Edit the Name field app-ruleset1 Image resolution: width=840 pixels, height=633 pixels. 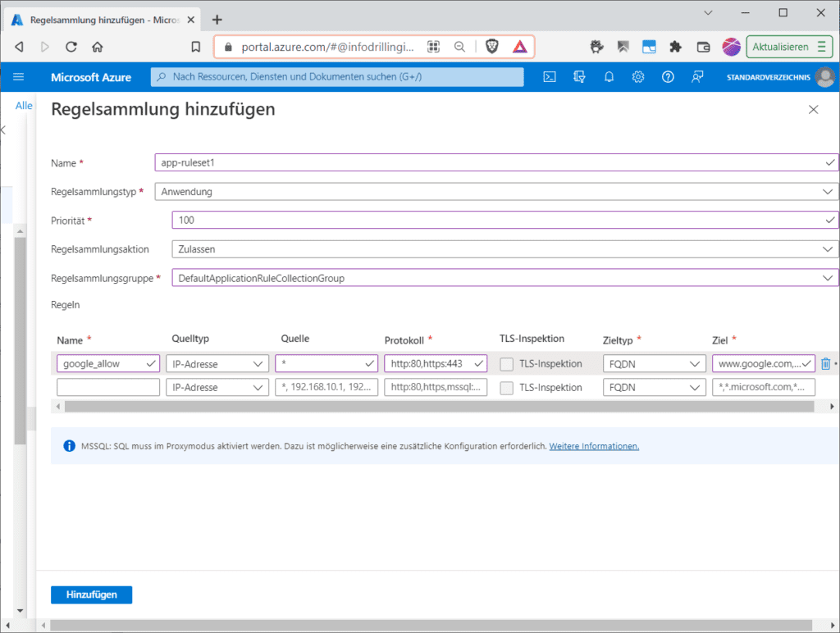click(496, 163)
